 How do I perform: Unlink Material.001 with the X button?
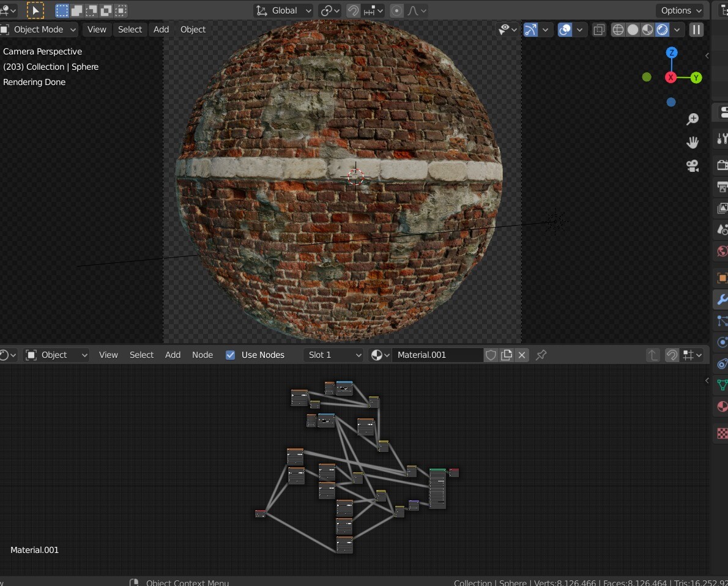(521, 355)
